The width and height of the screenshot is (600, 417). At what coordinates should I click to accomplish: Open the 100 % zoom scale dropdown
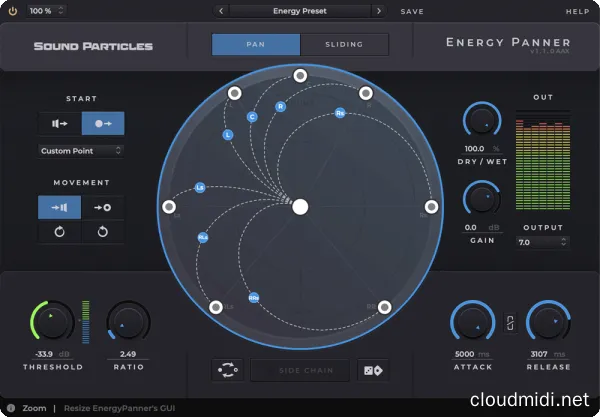[x=46, y=11]
